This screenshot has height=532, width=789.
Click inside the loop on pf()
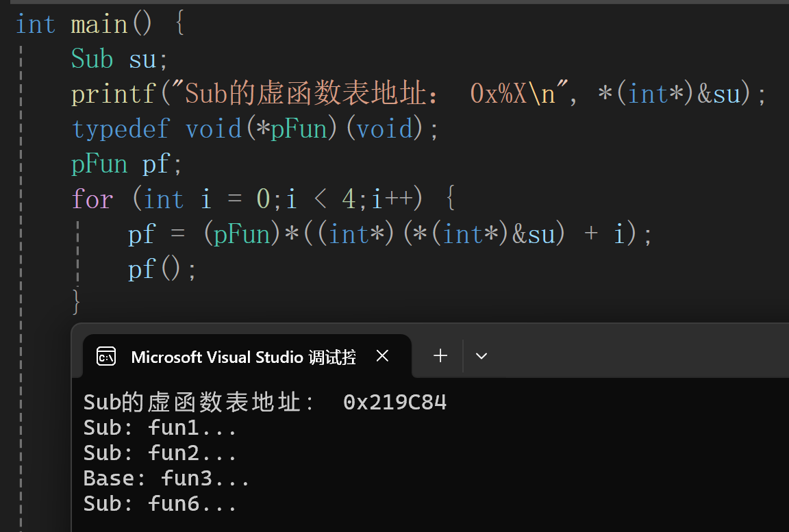(x=151, y=268)
